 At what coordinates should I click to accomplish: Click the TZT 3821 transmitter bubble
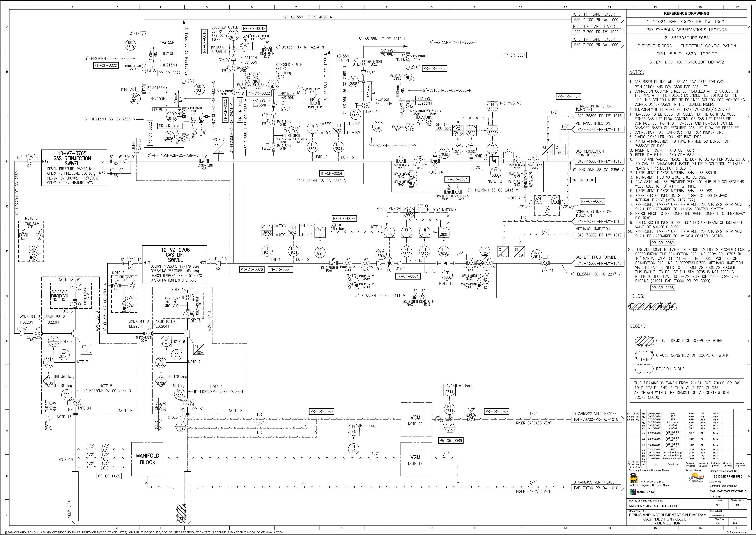click(x=339, y=147)
